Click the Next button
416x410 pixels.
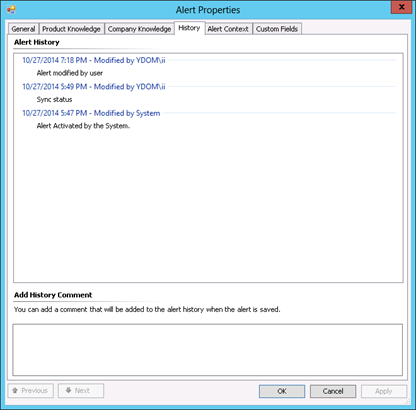click(x=81, y=391)
